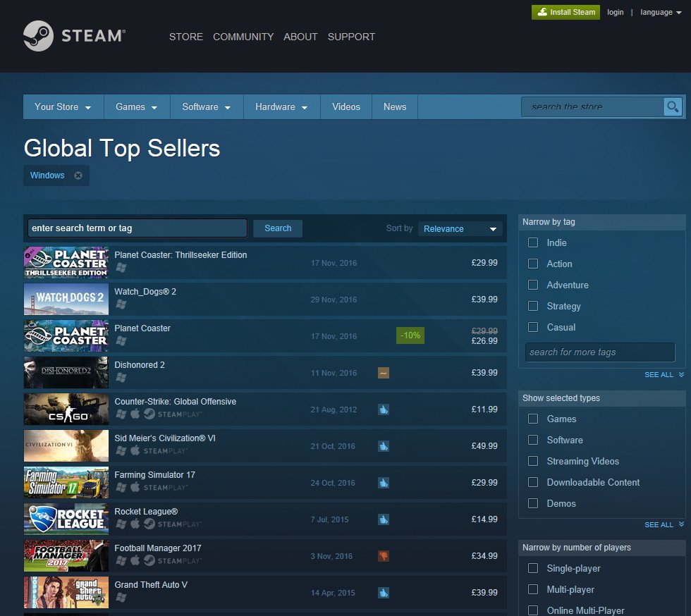691x616 pixels.
Task: Tick the Software type checkbox
Action: [x=533, y=440]
